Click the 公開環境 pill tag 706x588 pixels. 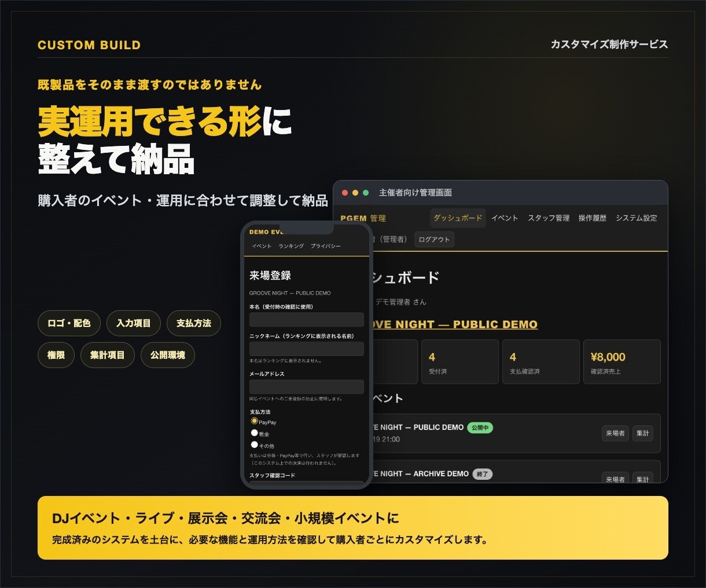[168, 355]
